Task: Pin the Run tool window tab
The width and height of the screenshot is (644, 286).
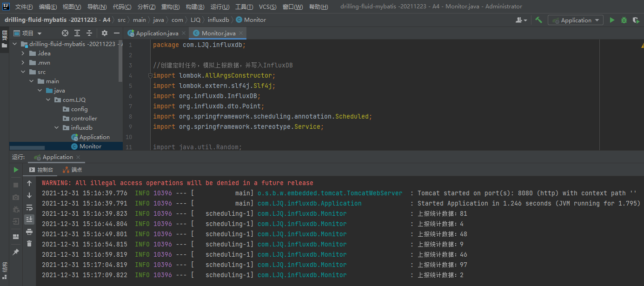Action: [15, 252]
